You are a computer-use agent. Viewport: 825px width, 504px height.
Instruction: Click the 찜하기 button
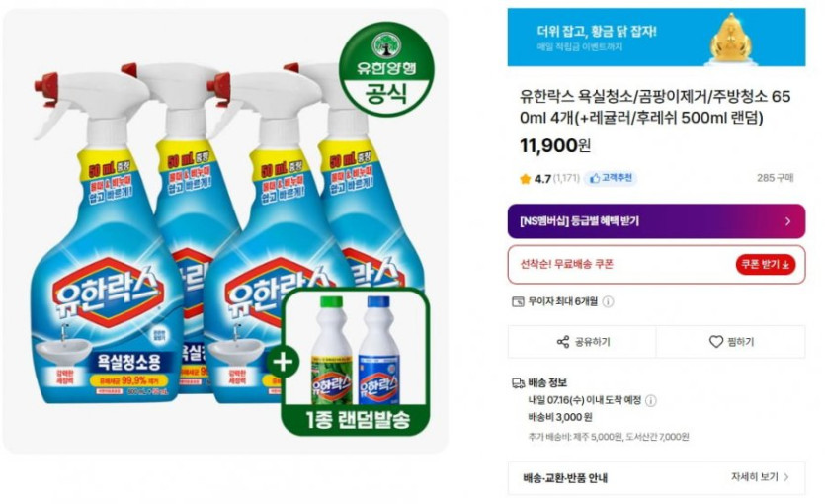[731, 342]
